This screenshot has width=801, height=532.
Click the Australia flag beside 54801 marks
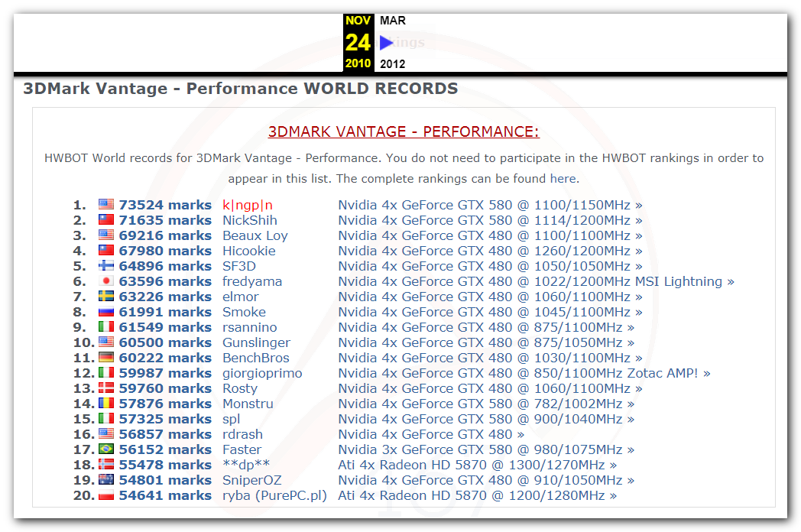click(106, 480)
